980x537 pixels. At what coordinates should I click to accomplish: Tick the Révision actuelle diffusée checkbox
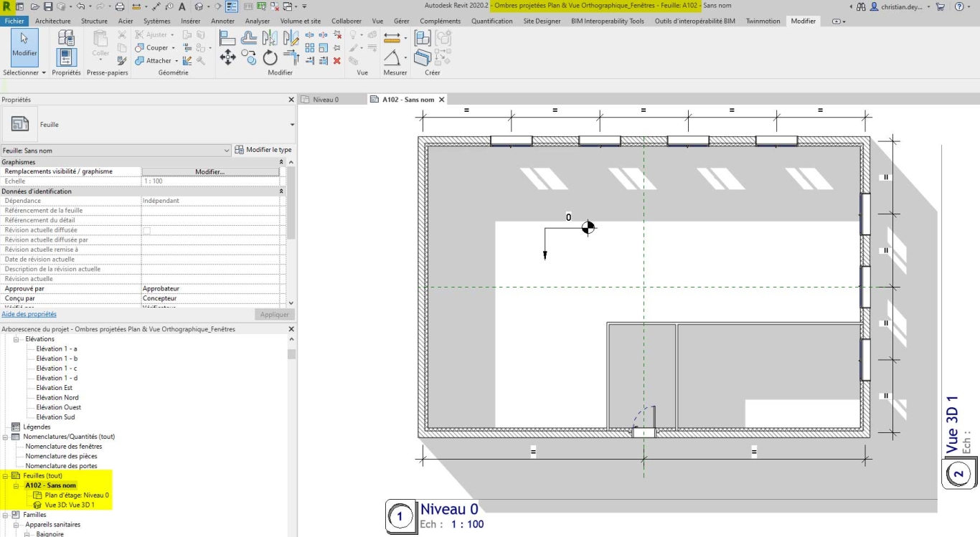point(147,230)
